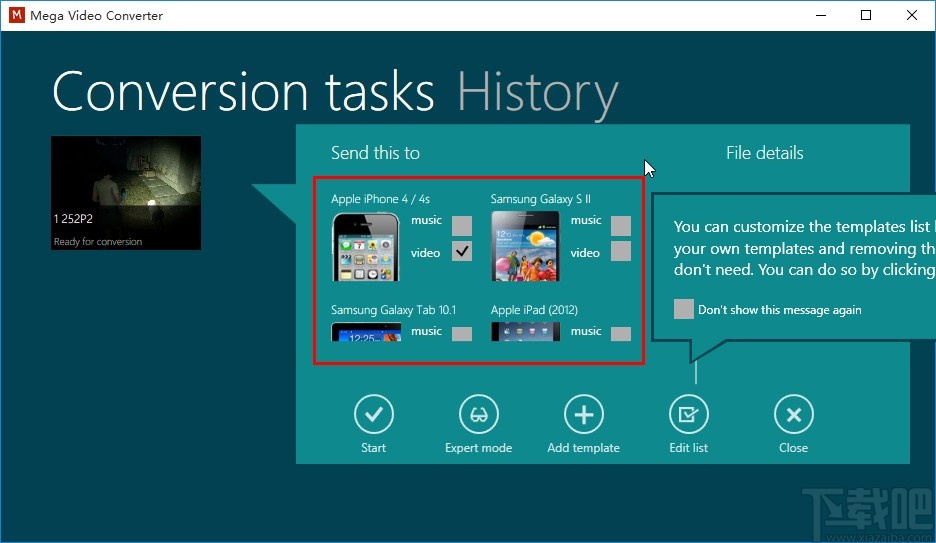Click the Ready for conversion status text
The height and width of the screenshot is (543, 936).
pyautogui.click(x=98, y=242)
